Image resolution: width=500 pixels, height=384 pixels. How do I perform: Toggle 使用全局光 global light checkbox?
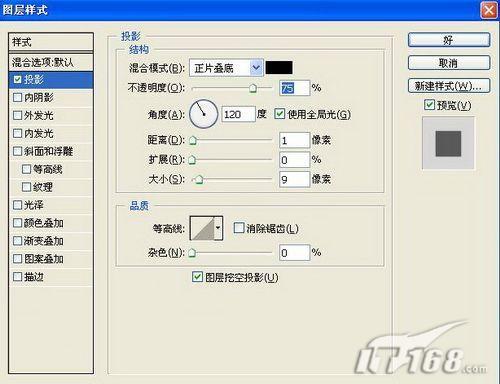tap(279, 114)
